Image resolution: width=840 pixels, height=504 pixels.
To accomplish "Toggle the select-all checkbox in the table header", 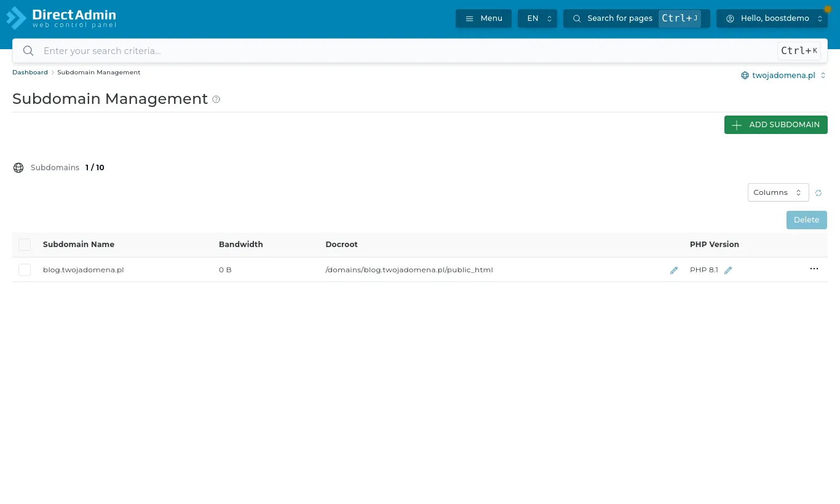I will click(25, 245).
